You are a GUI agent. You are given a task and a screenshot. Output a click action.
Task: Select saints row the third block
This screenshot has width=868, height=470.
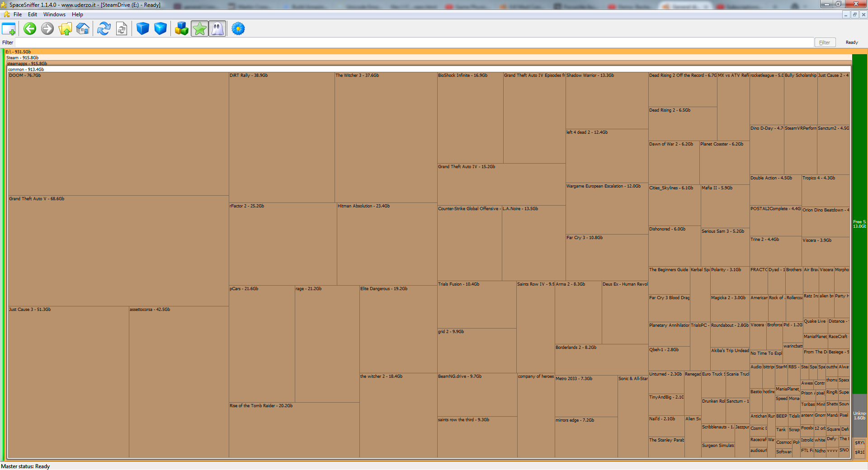(x=477, y=437)
